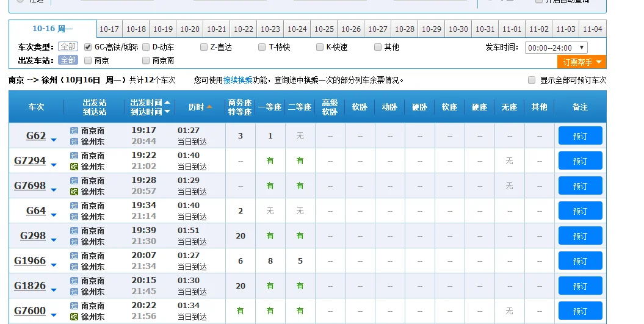Sort by arrival time descending arrow
644x324 pixels.
pos(167,112)
